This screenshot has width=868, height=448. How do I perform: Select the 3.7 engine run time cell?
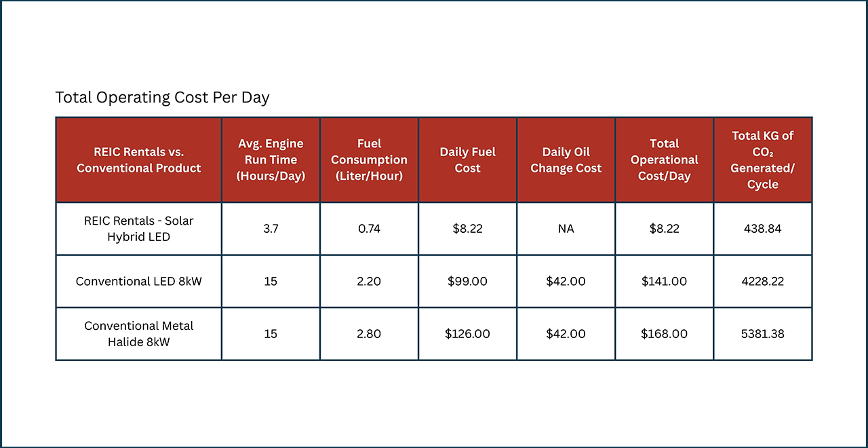click(x=271, y=229)
